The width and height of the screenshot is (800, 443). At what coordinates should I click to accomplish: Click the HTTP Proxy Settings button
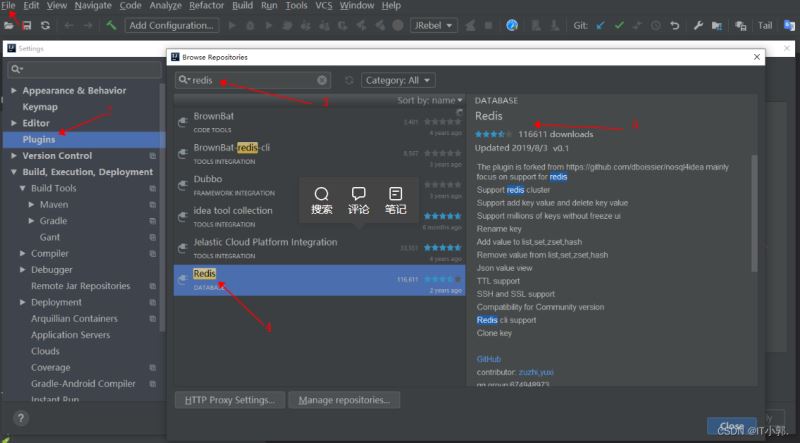click(230, 400)
